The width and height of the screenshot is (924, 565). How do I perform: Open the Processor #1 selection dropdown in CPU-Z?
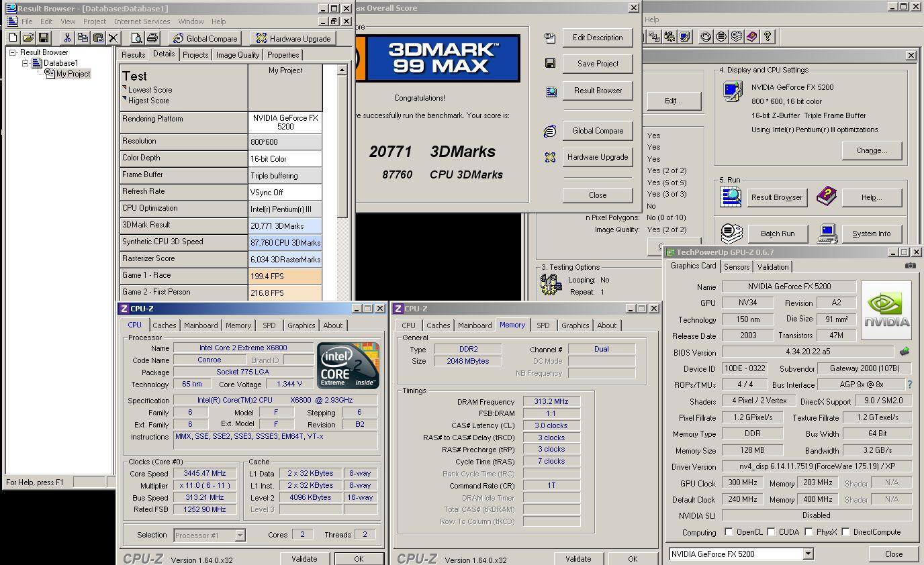coord(240,535)
